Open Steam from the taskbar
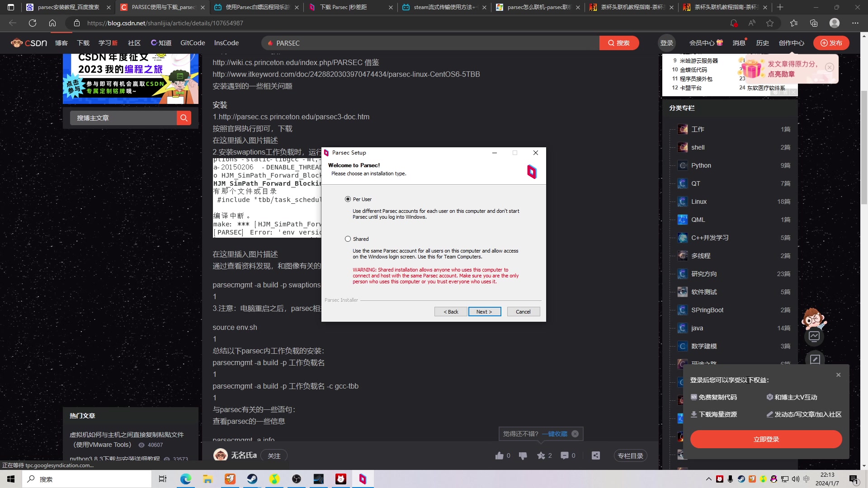Image resolution: width=868 pixels, height=488 pixels. coord(252,479)
